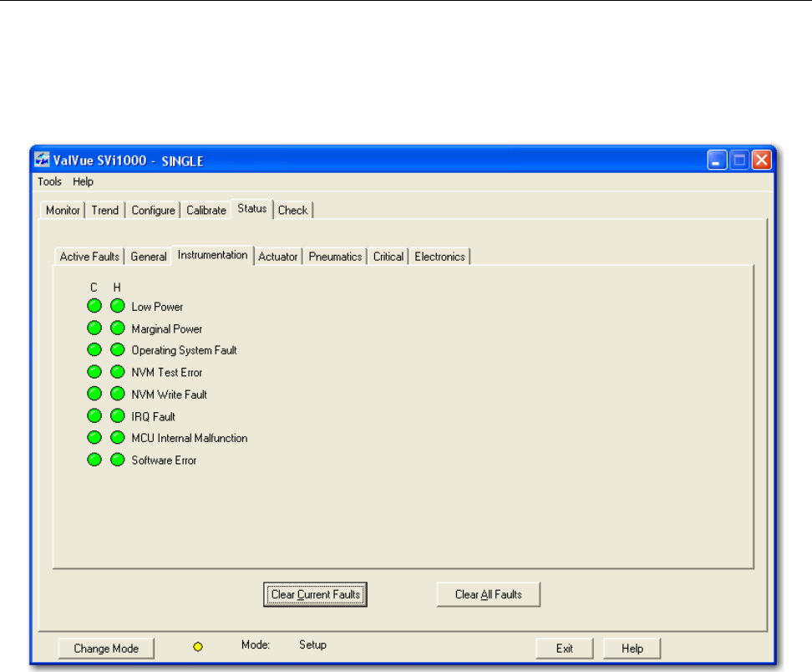Select the Instrumentation sub-tab
The image size is (812, 672).
point(212,255)
